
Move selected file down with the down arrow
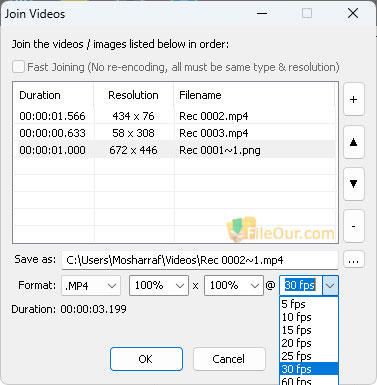(x=353, y=184)
